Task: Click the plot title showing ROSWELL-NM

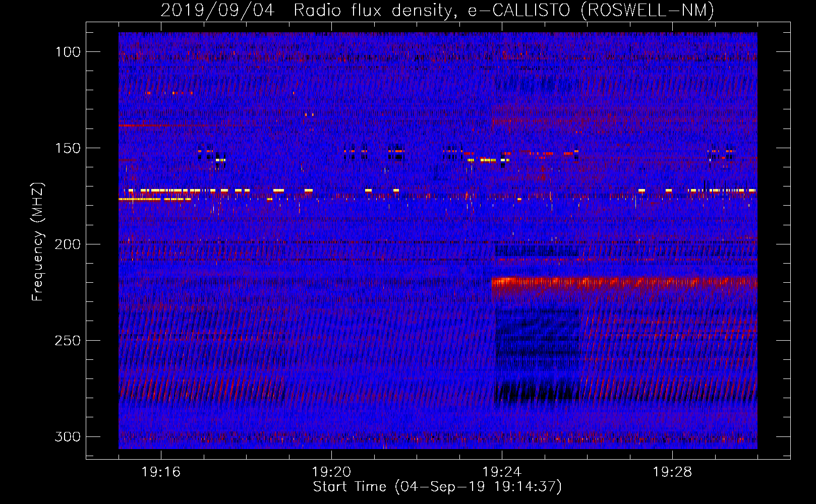Action: (x=437, y=11)
